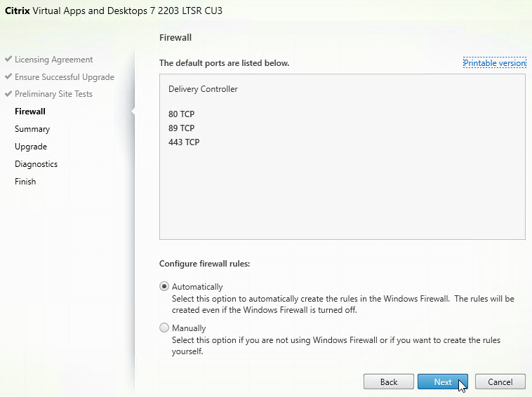Select the Finish step
This screenshot has height=397, width=532.
[x=25, y=182]
